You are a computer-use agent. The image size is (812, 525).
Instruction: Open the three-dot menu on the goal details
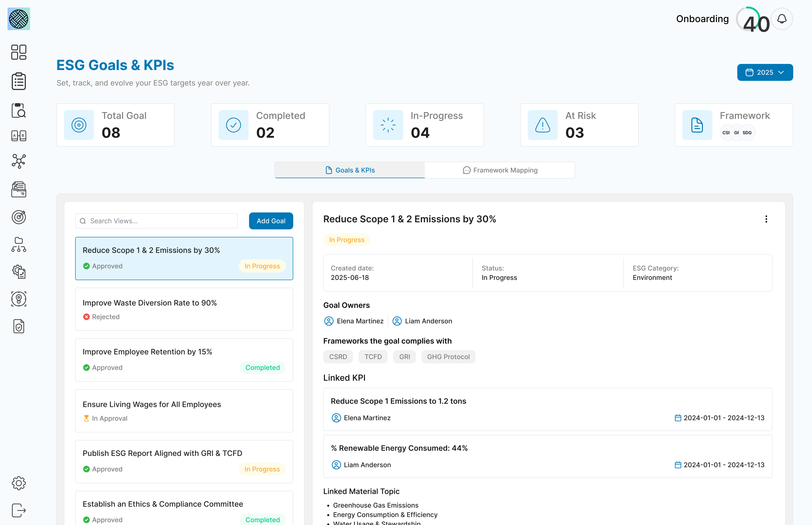[x=766, y=219]
